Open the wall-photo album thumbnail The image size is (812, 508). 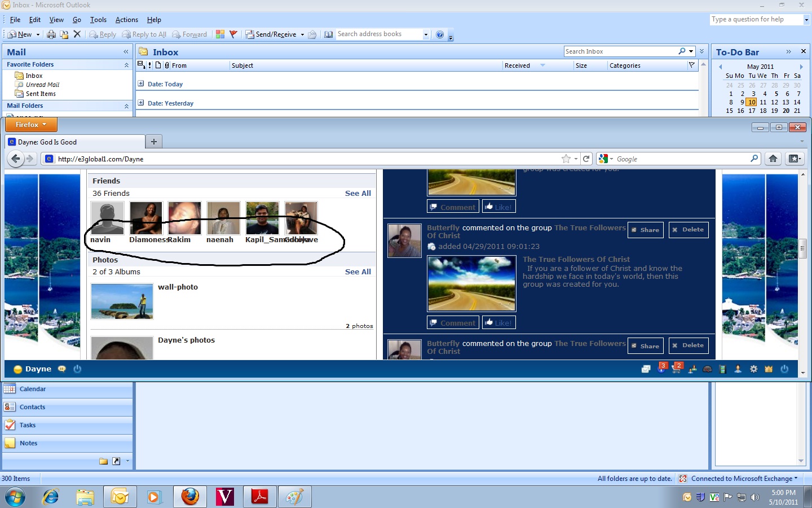[x=122, y=301]
